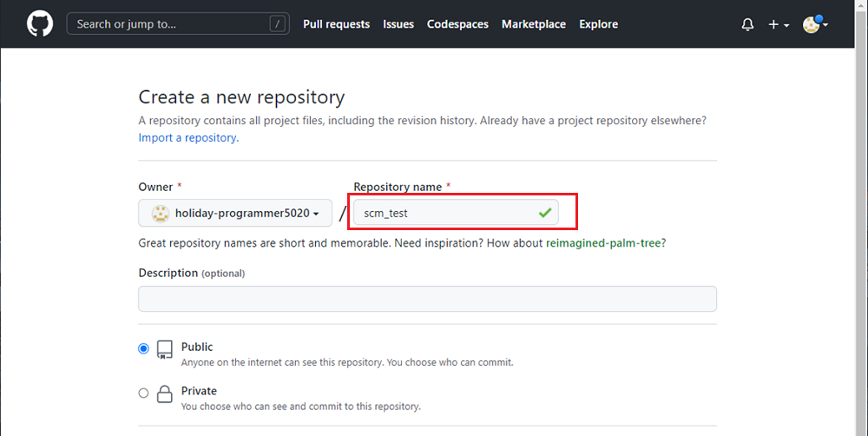This screenshot has height=436, width=868.
Task: Click the Explore navigation item
Action: [x=598, y=24]
